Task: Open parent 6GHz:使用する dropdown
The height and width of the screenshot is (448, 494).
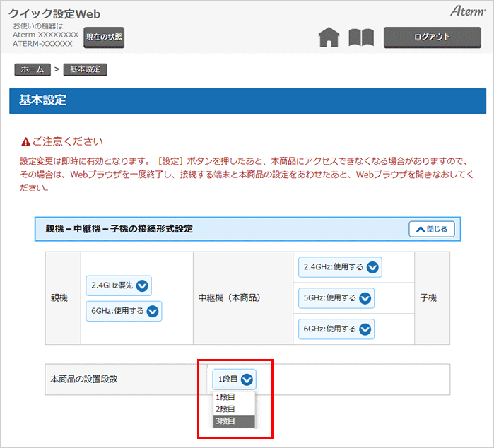Action: (x=124, y=311)
